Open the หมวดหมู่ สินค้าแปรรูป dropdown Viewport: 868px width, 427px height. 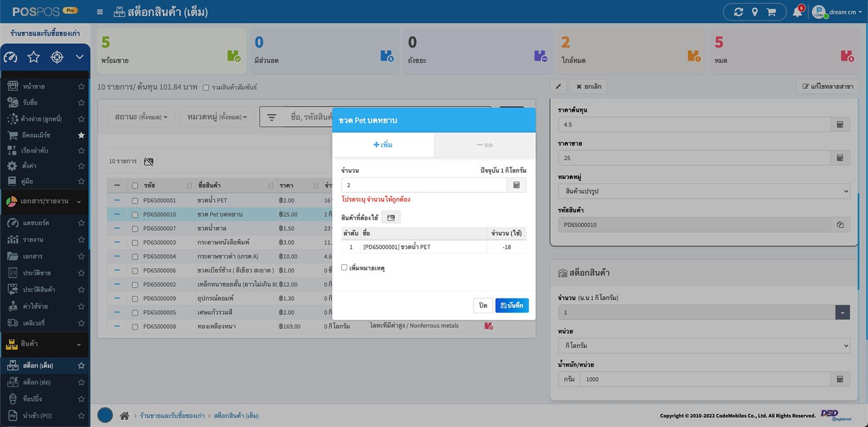[x=704, y=191]
